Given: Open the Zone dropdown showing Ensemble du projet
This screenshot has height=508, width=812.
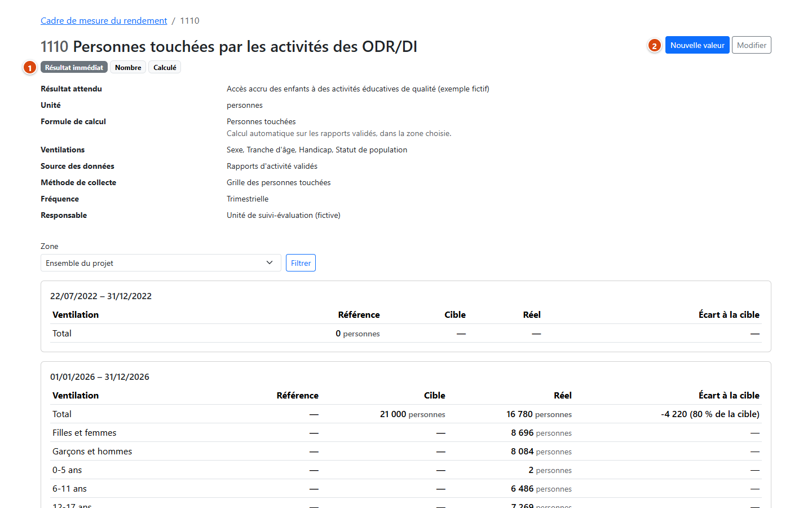Looking at the screenshot, I should [161, 263].
